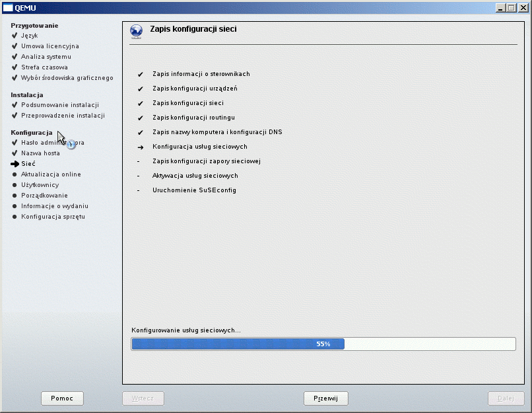Select Użytkownicy in the sidebar steps
Screen dimensions: 532x413
[40, 185]
